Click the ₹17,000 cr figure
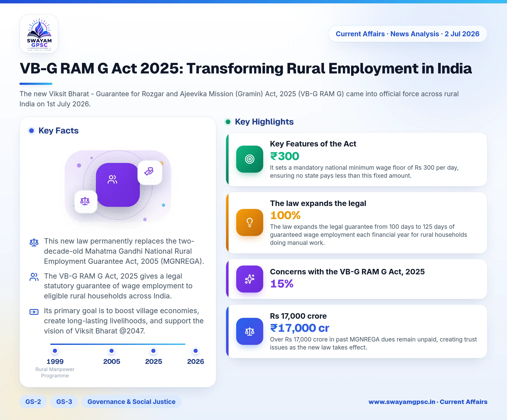The image size is (507, 420). click(300, 328)
